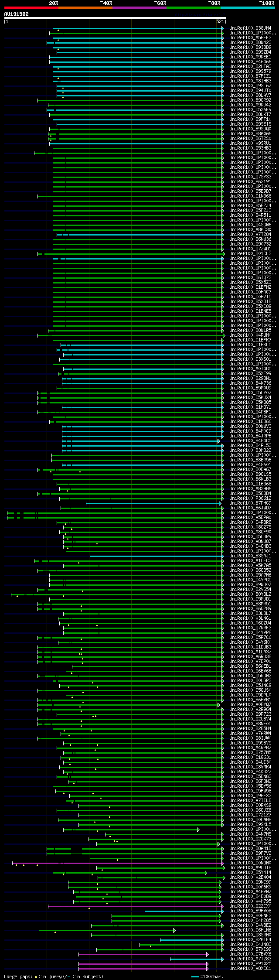Select the UniRef100_B5FZJ4 label
Viewport: 279px width, 980px height.
coord(250,206)
